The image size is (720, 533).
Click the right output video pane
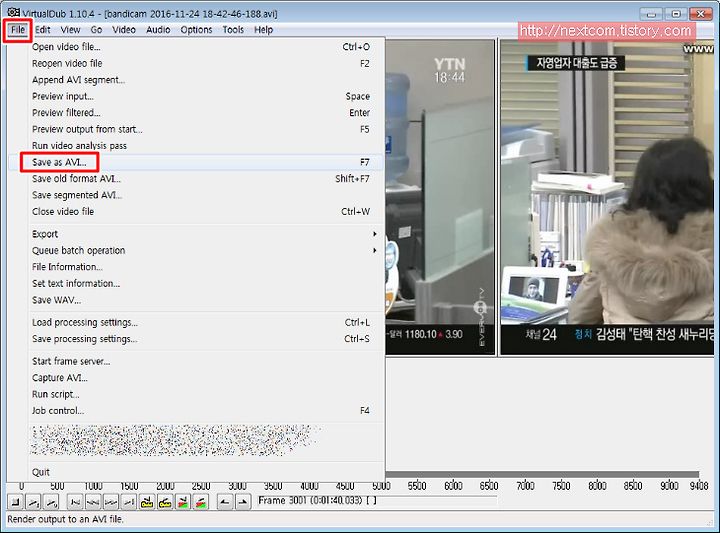pos(607,197)
